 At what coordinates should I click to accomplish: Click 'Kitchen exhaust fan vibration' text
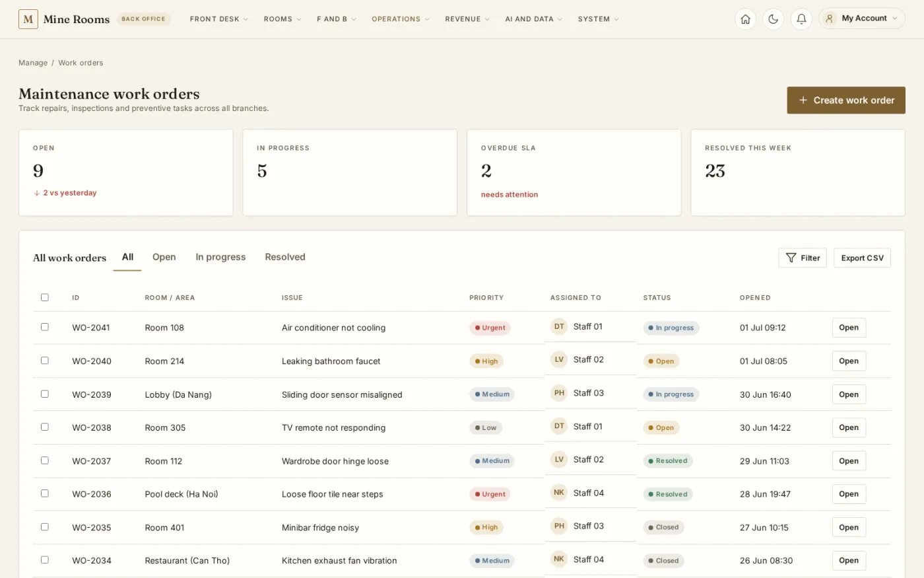pyautogui.click(x=339, y=560)
